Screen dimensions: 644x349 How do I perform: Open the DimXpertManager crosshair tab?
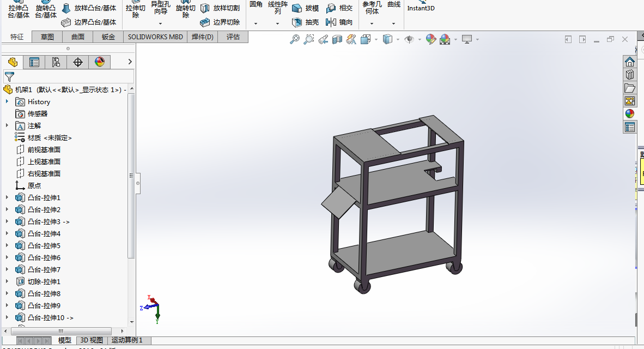pos(77,62)
